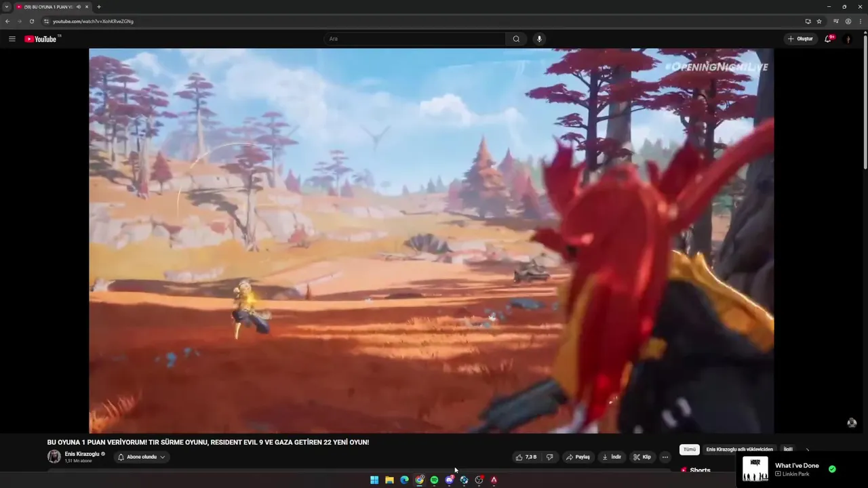Click the Paylaş share button
The image size is (868, 488).
click(578, 457)
